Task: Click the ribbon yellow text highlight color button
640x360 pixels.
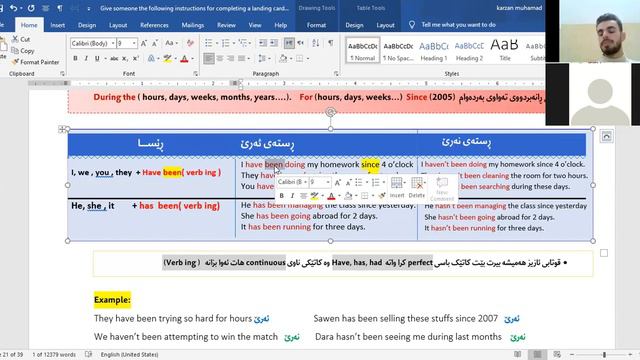Action: pyautogui.click(x=167, y=59)
